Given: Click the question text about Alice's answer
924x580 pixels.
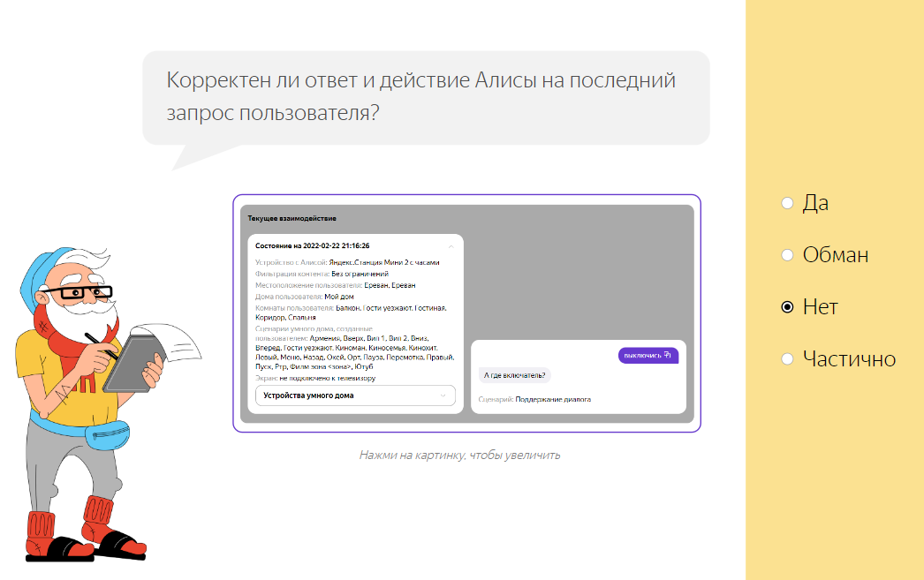Looking at the screenshot, I should pyautogui.click(x=420, y=96).
